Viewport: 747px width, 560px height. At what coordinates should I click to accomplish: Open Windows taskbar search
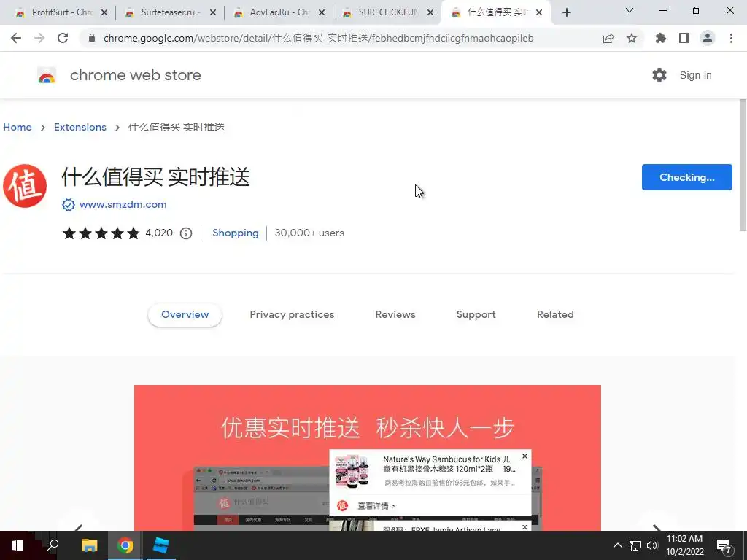(x=53, y=545)
